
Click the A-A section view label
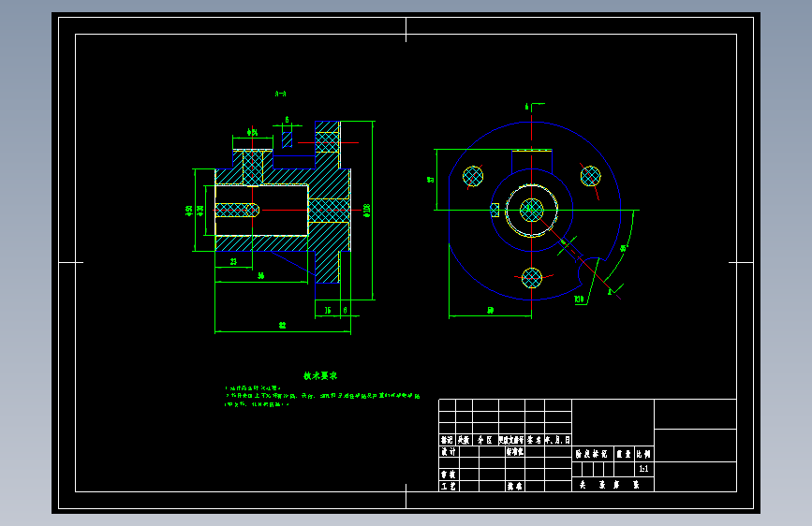280,94
